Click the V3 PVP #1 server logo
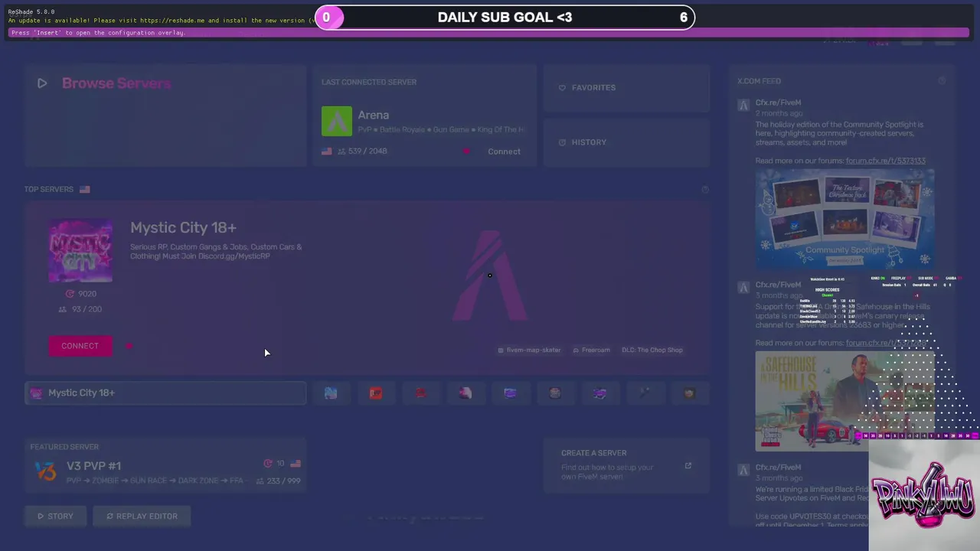 46,471
